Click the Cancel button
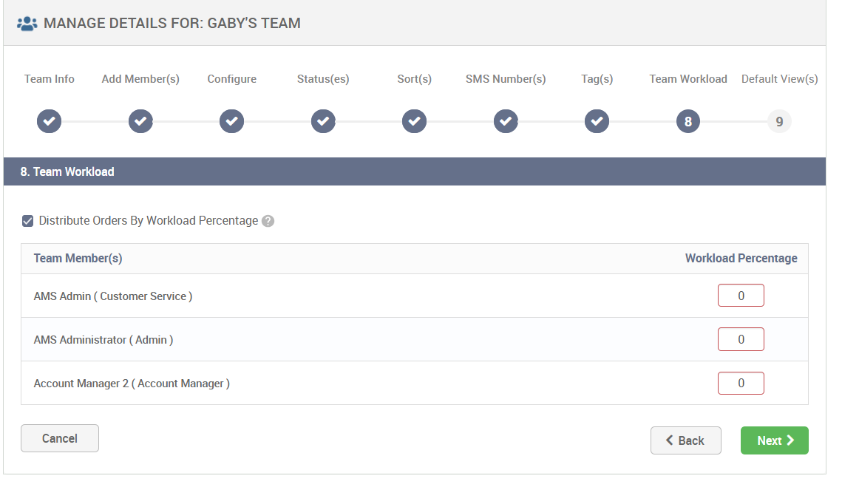The height and width of the screenshot is (504, 859). click(x=59, y=437)
